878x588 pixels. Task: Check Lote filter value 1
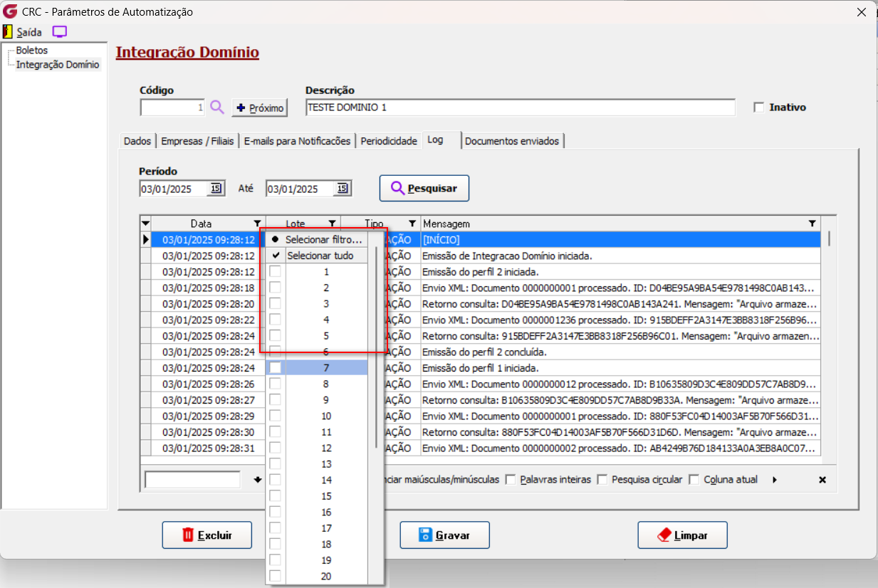(275, 272)
